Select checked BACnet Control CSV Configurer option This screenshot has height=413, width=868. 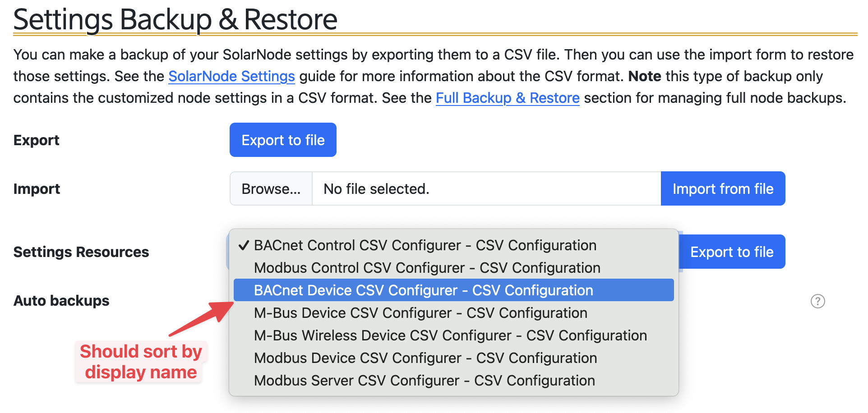[425, 245]
